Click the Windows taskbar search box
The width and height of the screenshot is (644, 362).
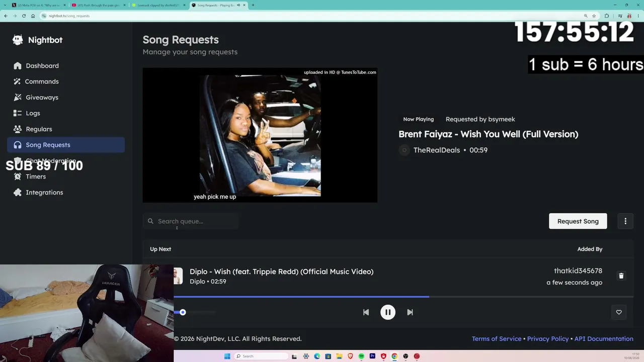pos(261,356)
